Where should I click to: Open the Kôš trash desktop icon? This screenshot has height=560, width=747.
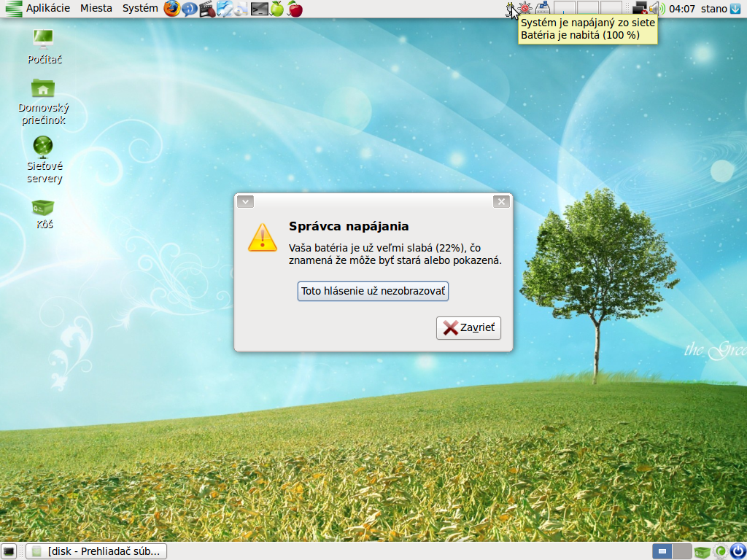coord(44,214)
